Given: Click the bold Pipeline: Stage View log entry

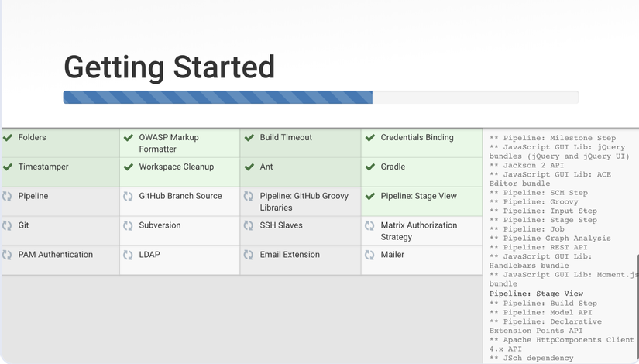Looking at the screenshot, I should pyautogui.click(x=536, y=294).
